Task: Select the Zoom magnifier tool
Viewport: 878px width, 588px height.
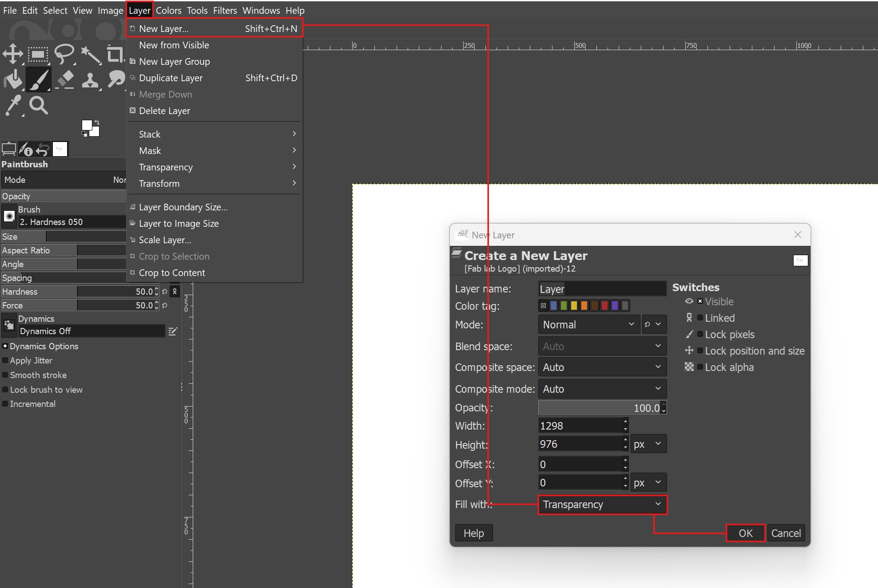Action: click(x=38, y=105)
